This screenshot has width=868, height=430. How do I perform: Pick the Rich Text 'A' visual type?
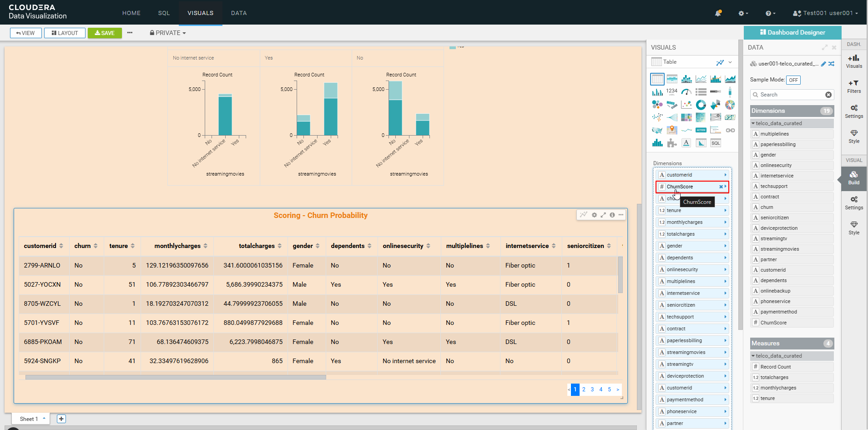tap(686, 143)
